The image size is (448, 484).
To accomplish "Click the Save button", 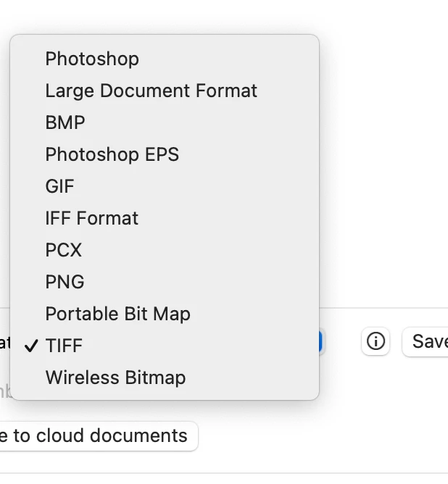I will [428, 341].
